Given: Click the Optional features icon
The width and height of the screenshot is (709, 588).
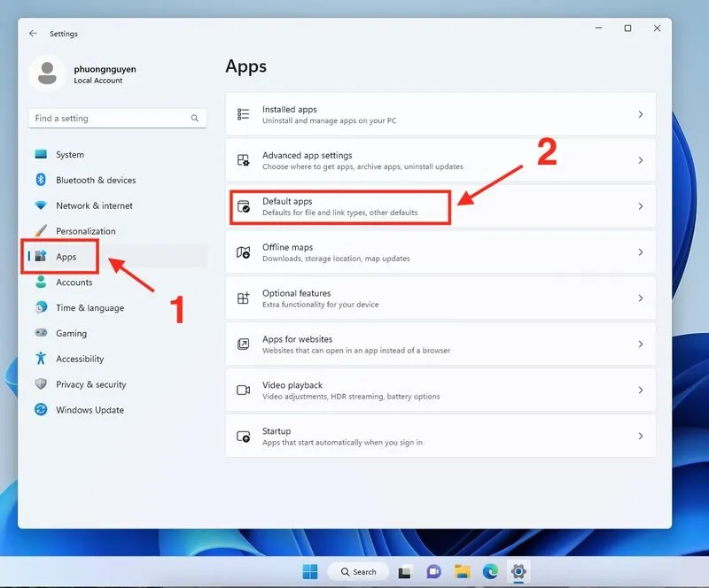Looking at the screenshot, I should 243,298.
